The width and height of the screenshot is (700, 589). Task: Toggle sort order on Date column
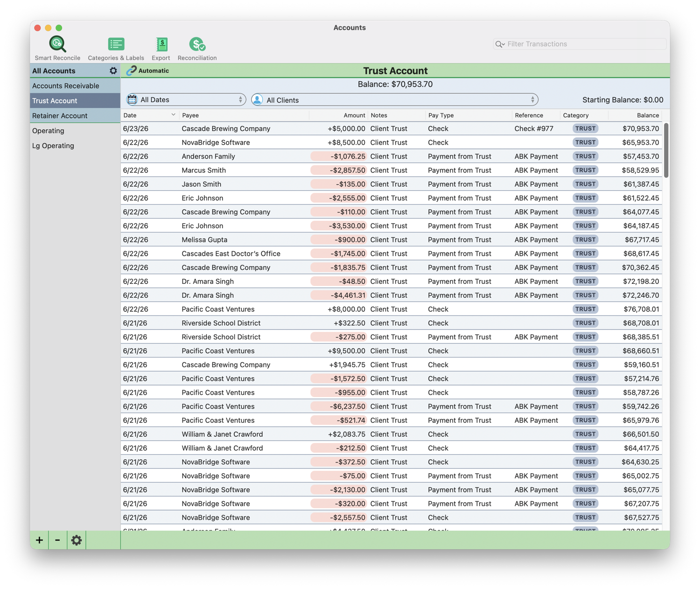149,115
